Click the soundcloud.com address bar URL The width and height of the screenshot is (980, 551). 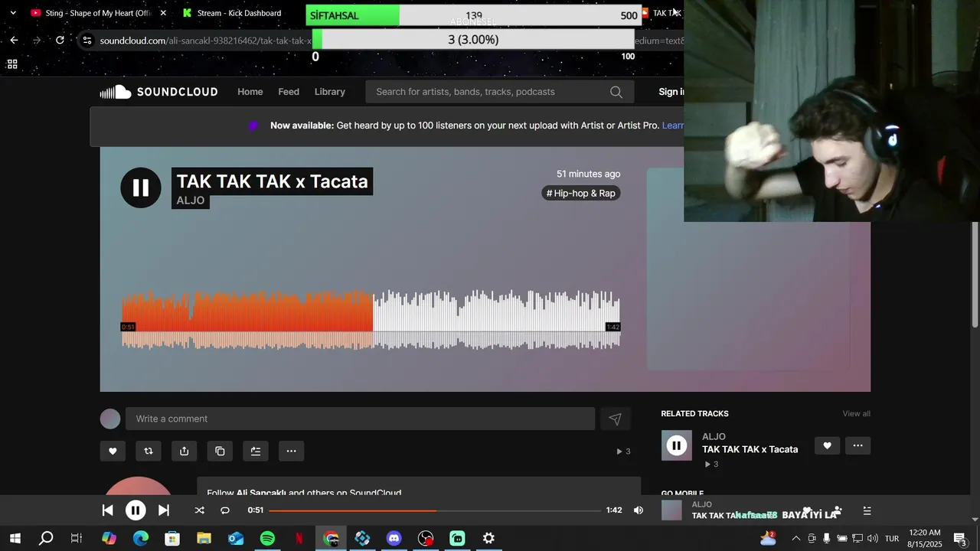point(205,41)
